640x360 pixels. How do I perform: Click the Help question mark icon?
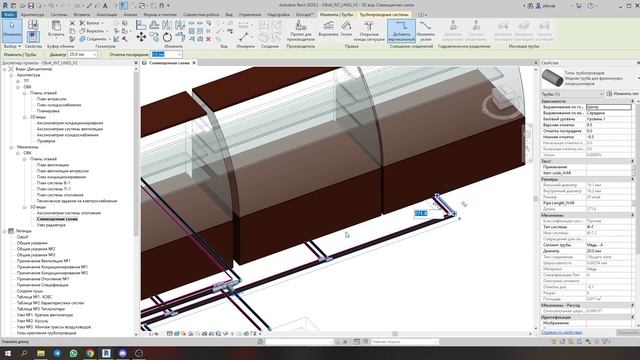(x=591, y=6)
